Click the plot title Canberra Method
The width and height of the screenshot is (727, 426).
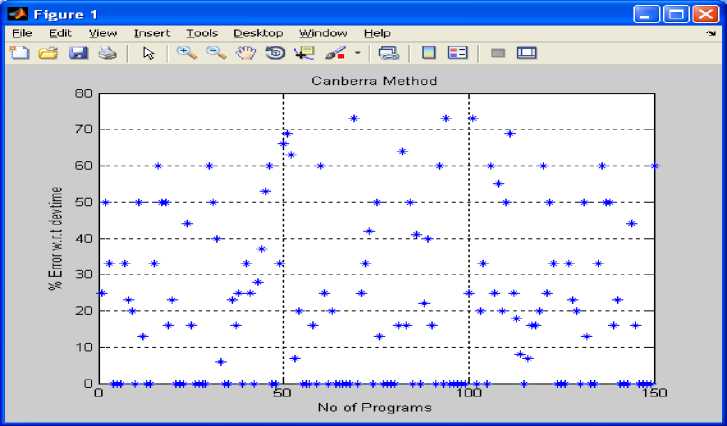tap(374, 81)
